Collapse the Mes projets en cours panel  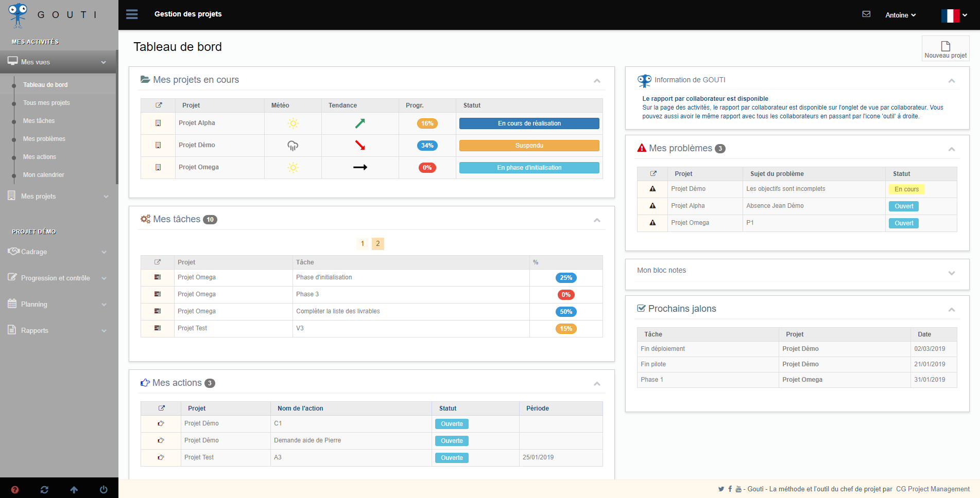click(597, 81)
